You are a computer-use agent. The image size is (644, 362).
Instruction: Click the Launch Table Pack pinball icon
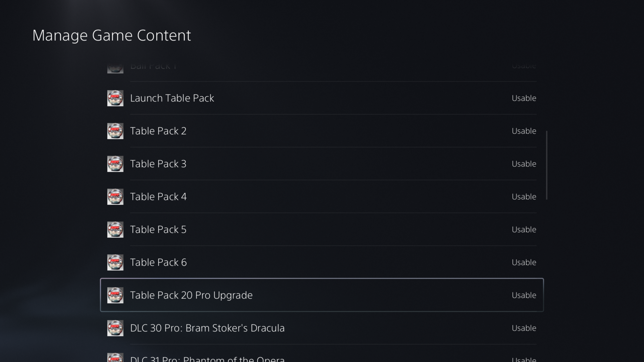pyautogui.click(x=115, y=98)
